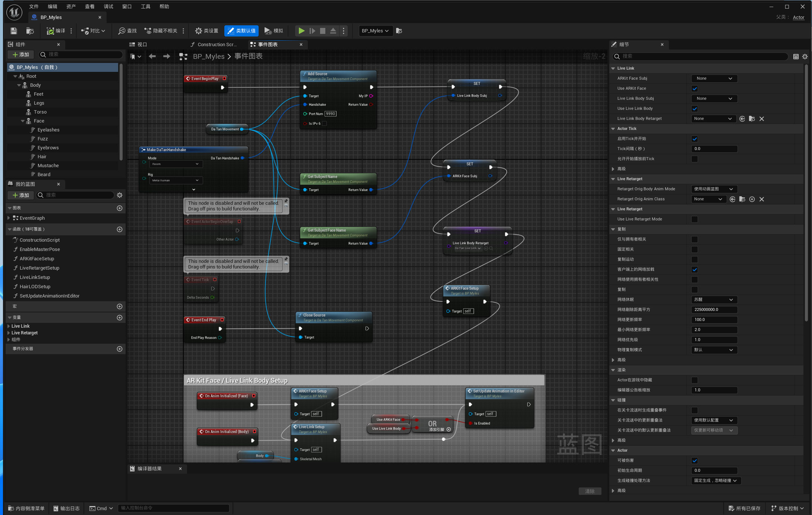Click the Compile blueprint button icon

point(50,31)
